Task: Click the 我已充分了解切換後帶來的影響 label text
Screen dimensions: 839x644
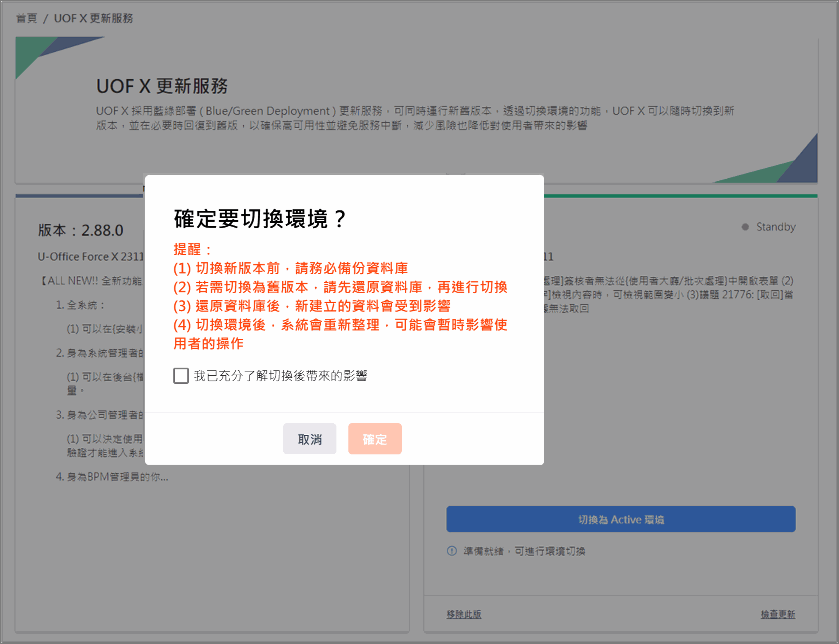Action: pyautogui.click(x=280, y=376)
